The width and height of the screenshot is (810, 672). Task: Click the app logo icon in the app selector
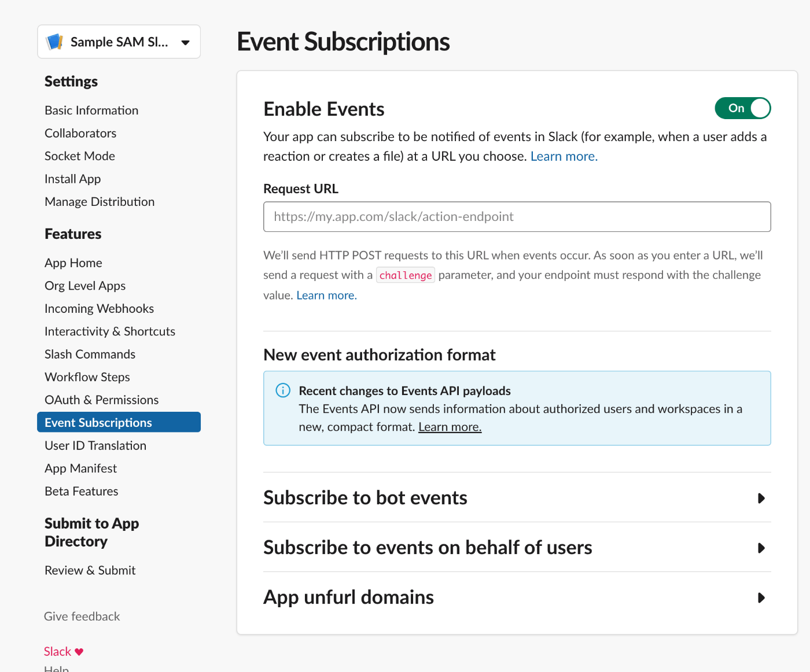[x=54, y=42]
